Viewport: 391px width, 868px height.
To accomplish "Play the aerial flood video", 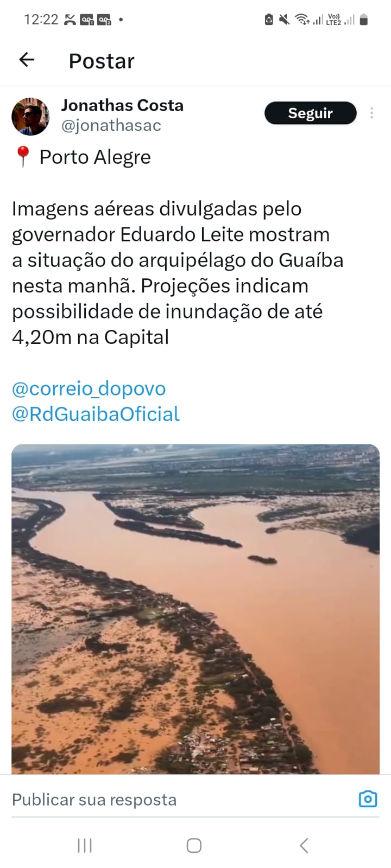I will (195, 609).
